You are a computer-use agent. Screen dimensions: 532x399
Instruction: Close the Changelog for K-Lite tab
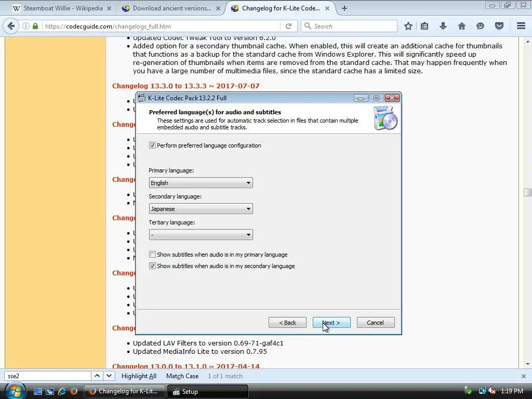(327, 8)
